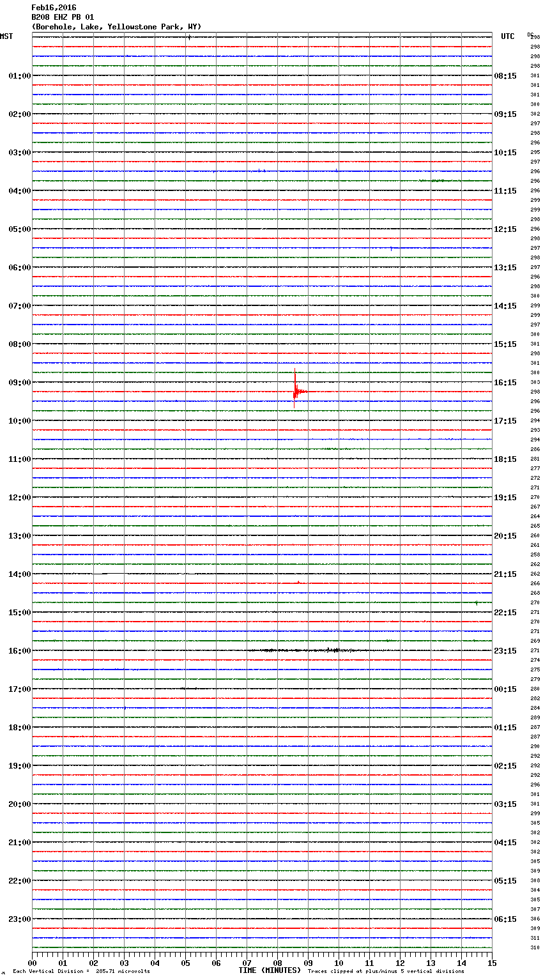Click the 13:15 UTC time label

point(505,268)
